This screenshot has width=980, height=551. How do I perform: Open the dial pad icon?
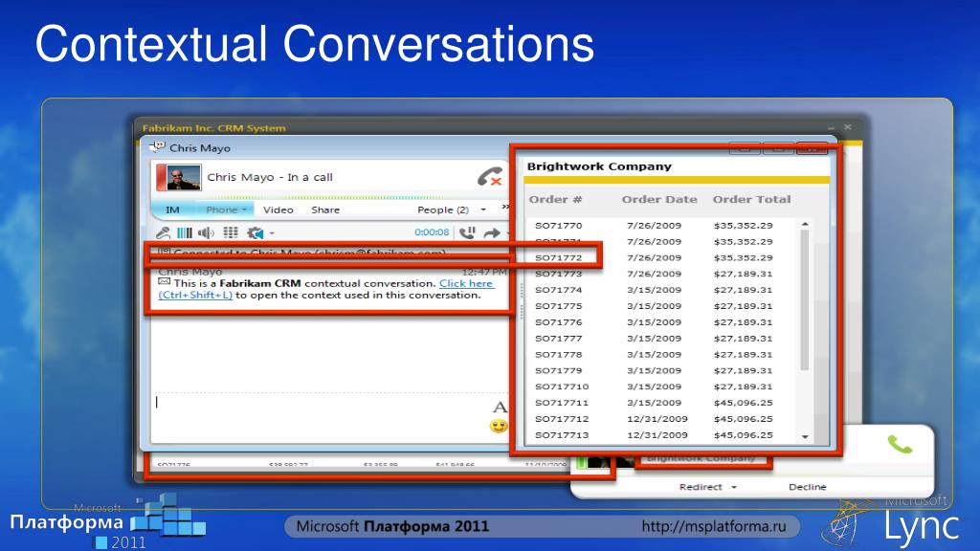pos(231,233)
